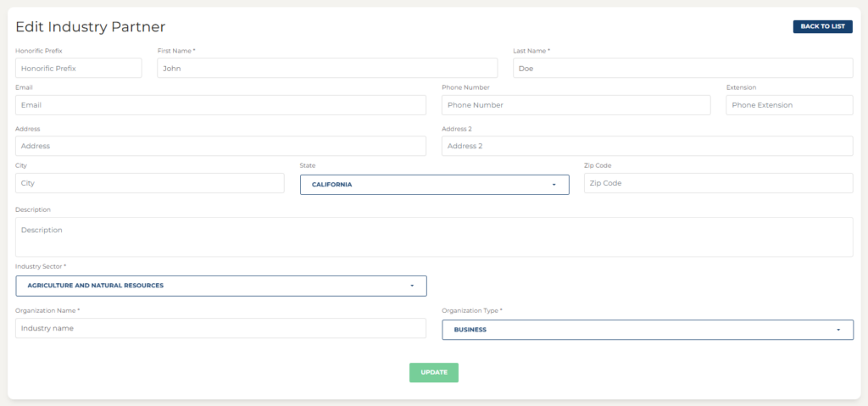Select the Email input field
This screenshot has height=406, width=868.
point(221,105)
